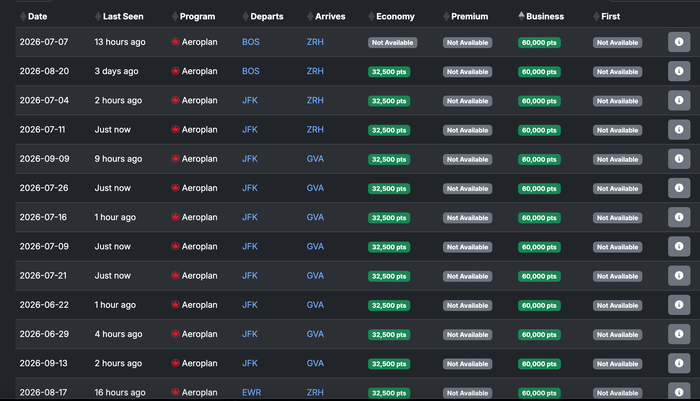Sort by Departs column
The width and height of the screenshot is (700, 401).
(x=263, y=17)
